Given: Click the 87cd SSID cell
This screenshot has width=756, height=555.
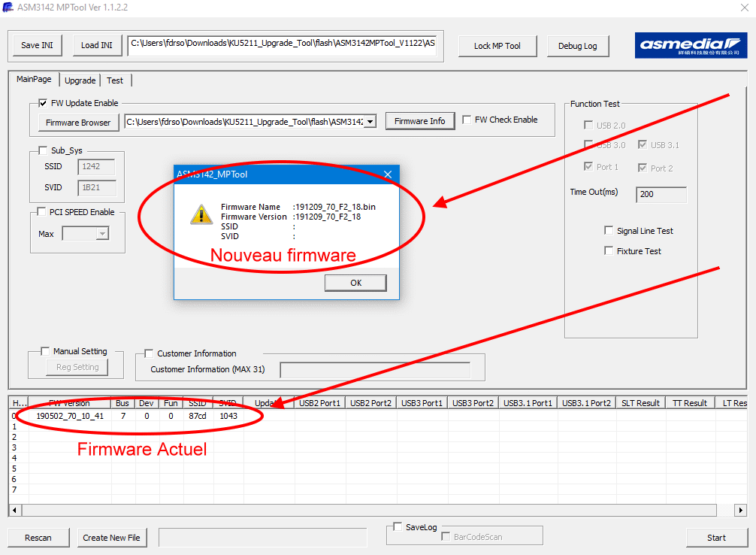Looking at the screenshot, I should click(197, 416).
